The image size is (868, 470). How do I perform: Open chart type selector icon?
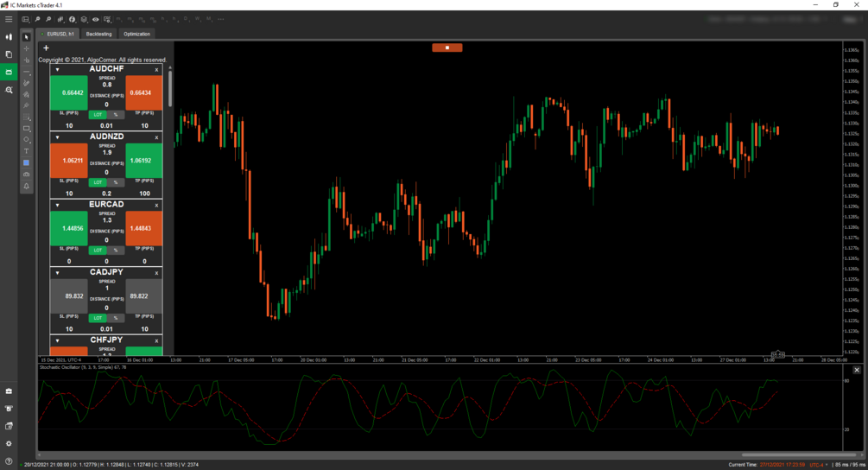[x=60, y=19]
